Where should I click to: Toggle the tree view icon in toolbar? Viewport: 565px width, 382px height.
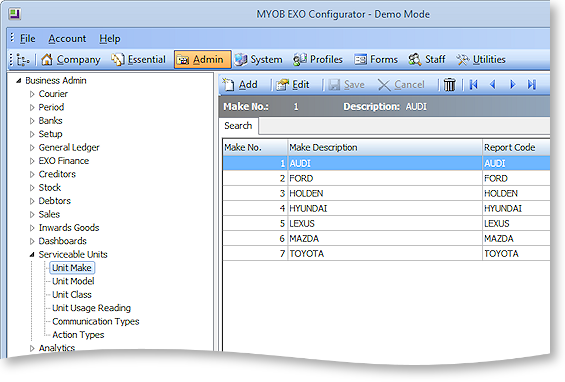tap(23, 60)
